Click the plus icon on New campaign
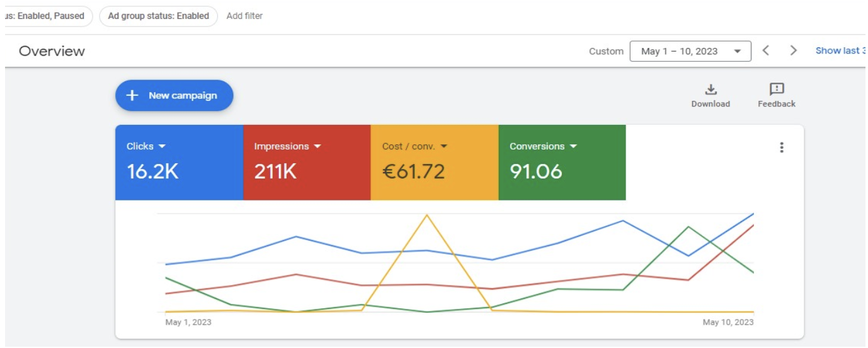The image size is (868, 348). coord(132,96)
